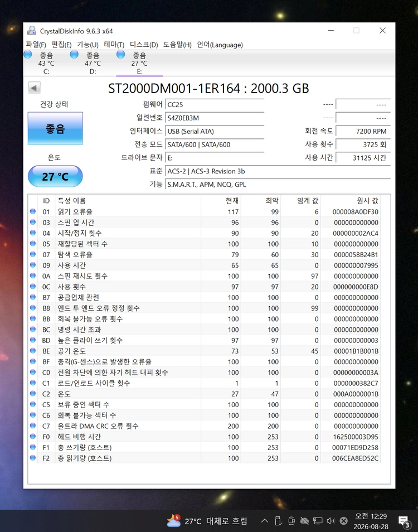Open the 디스크(D) menu
The width and height of the screenshot is (418, 532).
144,45
